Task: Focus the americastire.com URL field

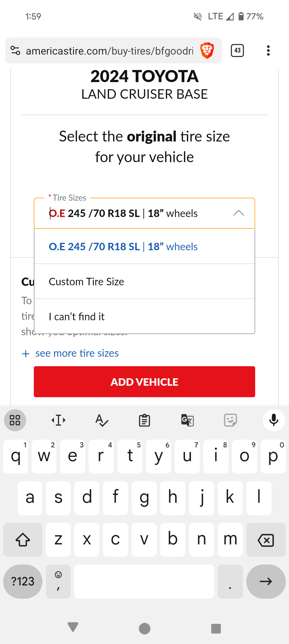Action: [x=110, y=51]
